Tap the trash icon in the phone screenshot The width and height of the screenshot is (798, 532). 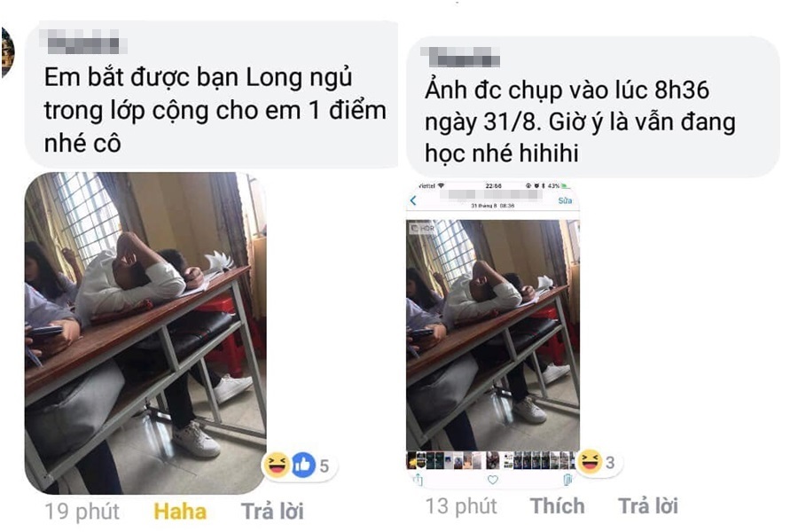(x=567, y=479)
